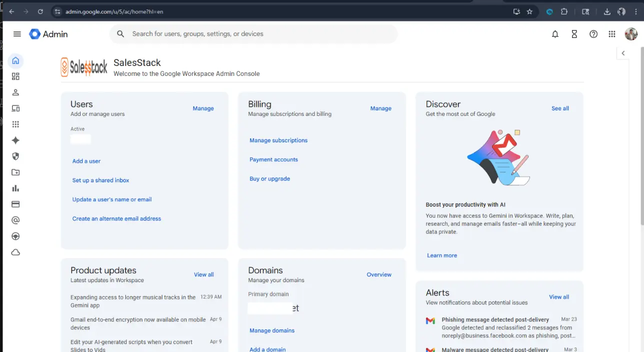The width and height of the screenshot is (644, 352).
Task: Click Add a user link
Action: [x=86, y=161]
